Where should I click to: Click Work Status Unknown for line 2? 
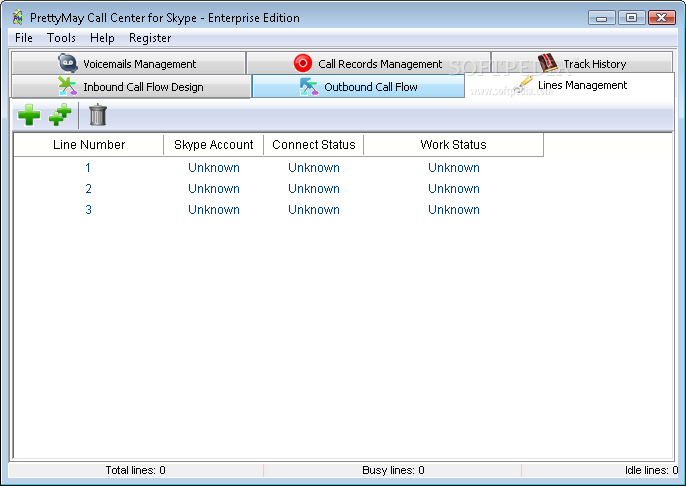click(454, 189)
